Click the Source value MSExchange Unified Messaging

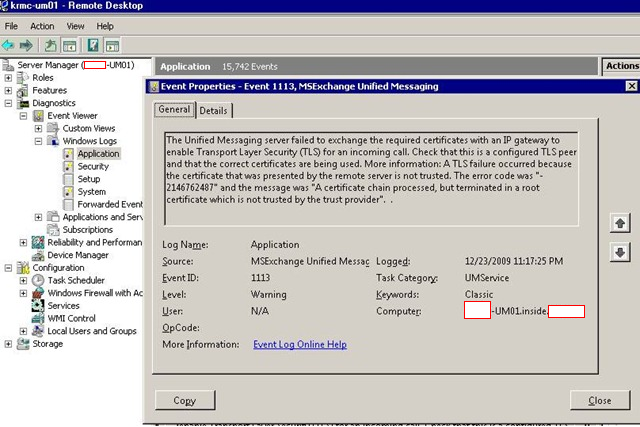tap(310, 261)
